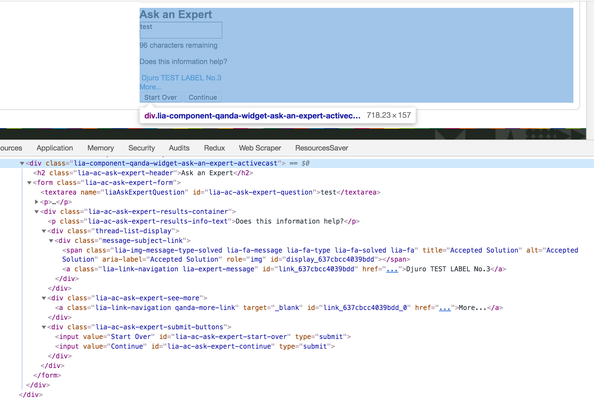Viewport: 594px width, 400px height.
Task: Collapse the thread-list-display div
Action: point(44,231)
